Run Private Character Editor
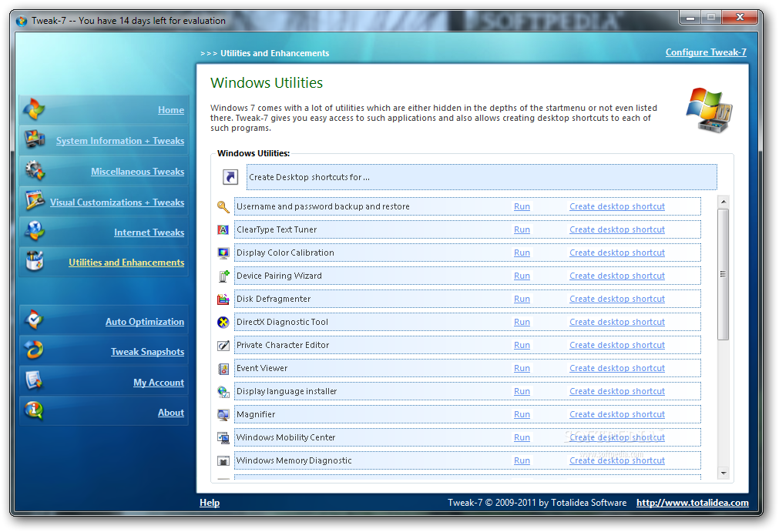Image resolution: width=779 pixels, height=532 pixels. point(522,345)
